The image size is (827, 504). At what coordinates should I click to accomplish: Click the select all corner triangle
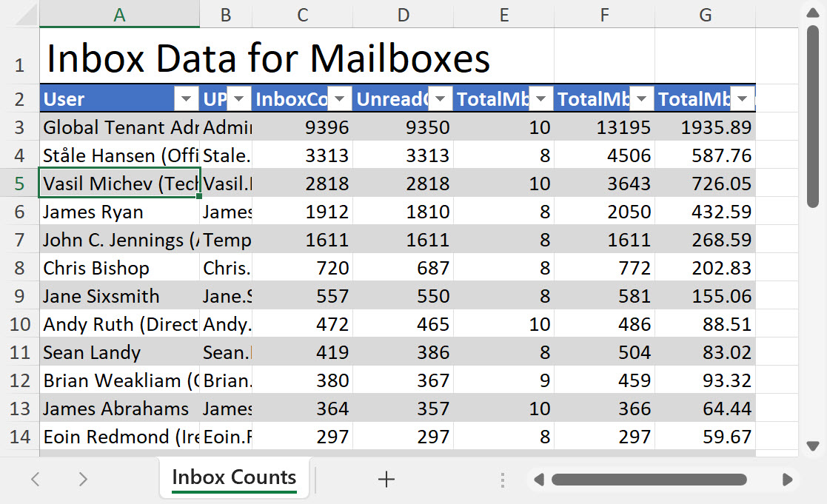click(20, 15)
